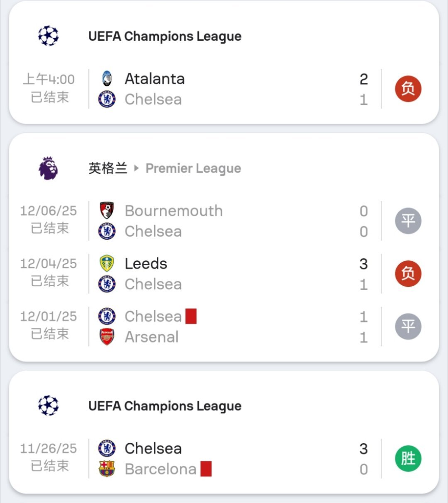
Task: Tap the Premier League lion logo
Action: click(48, 168)
